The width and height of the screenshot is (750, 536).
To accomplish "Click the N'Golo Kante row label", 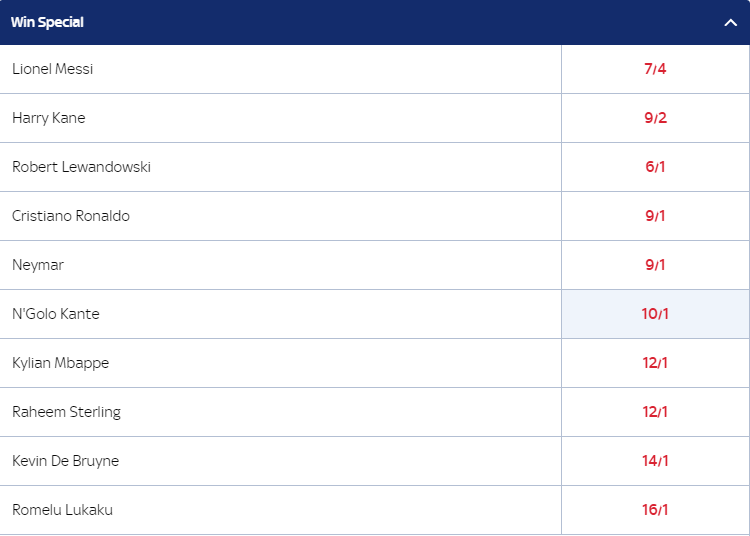I will click(x=56, y=314).
